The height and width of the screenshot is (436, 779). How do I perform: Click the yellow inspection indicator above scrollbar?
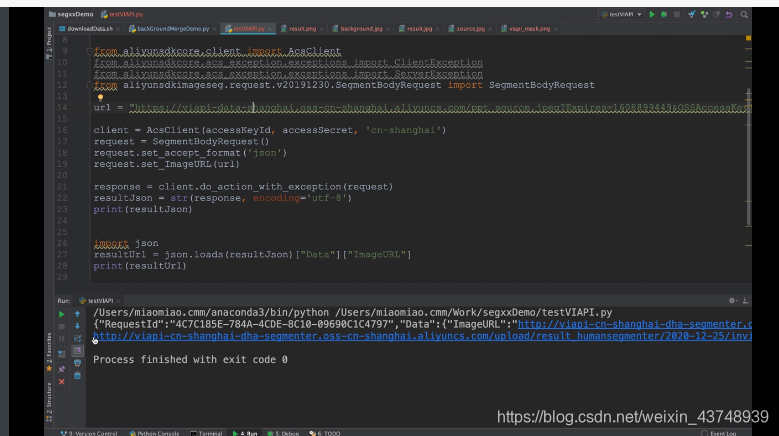748,38
